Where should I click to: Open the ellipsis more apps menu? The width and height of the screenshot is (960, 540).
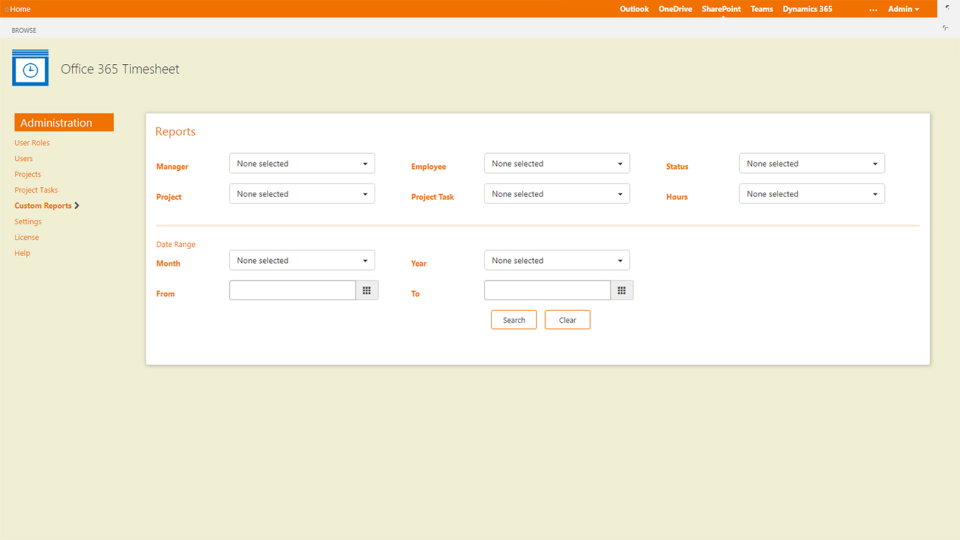tap(873, 9)
